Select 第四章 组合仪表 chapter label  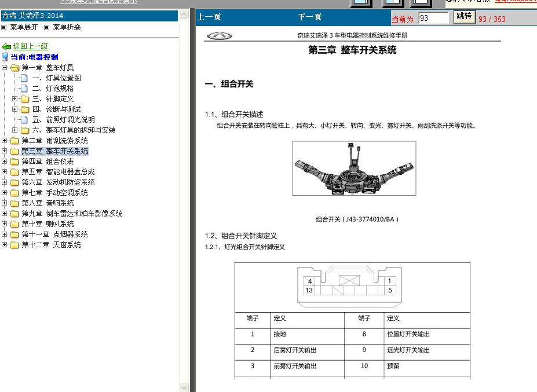(x=48, y=162)
